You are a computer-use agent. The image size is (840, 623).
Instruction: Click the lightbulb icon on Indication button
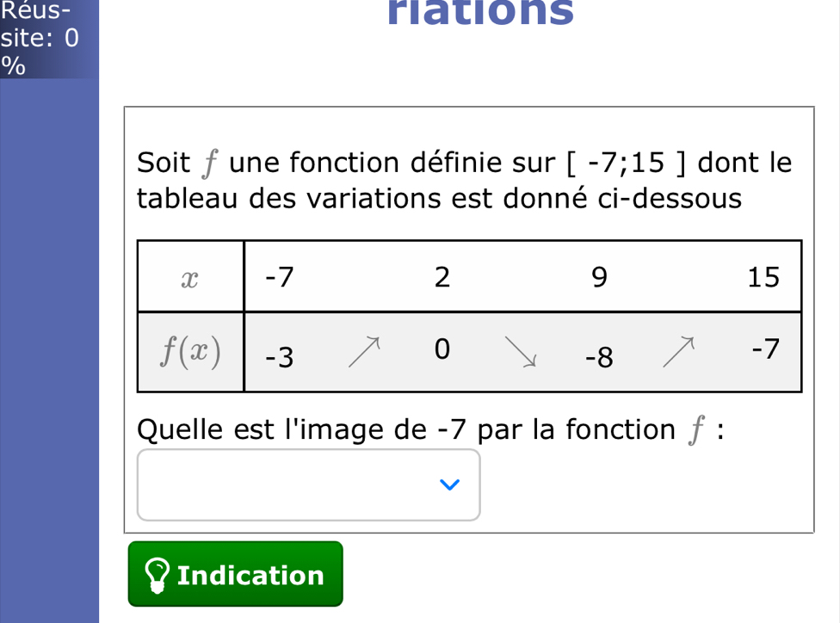click(x=157, y=576)
